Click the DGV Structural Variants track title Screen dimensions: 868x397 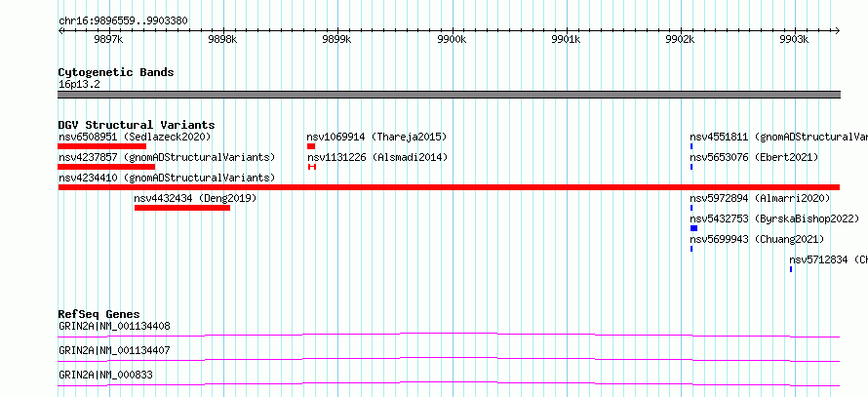[x=137, y=125]
